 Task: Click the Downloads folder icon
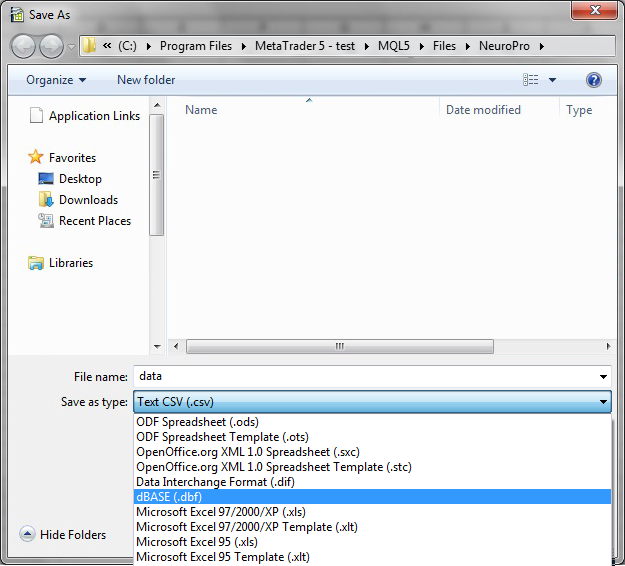[x=46, y=199]
